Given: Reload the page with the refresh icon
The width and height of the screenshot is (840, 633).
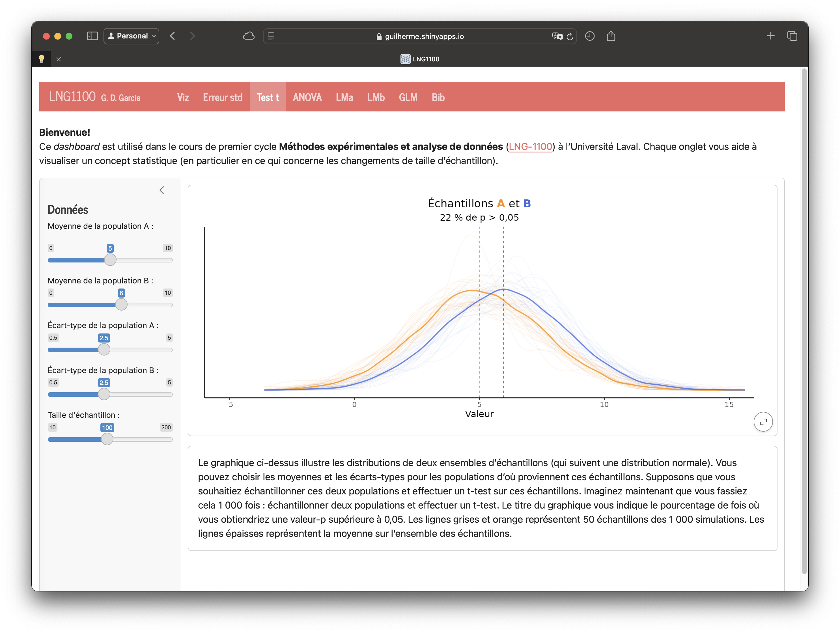Looking at the screenshot, I should [570, 36].
